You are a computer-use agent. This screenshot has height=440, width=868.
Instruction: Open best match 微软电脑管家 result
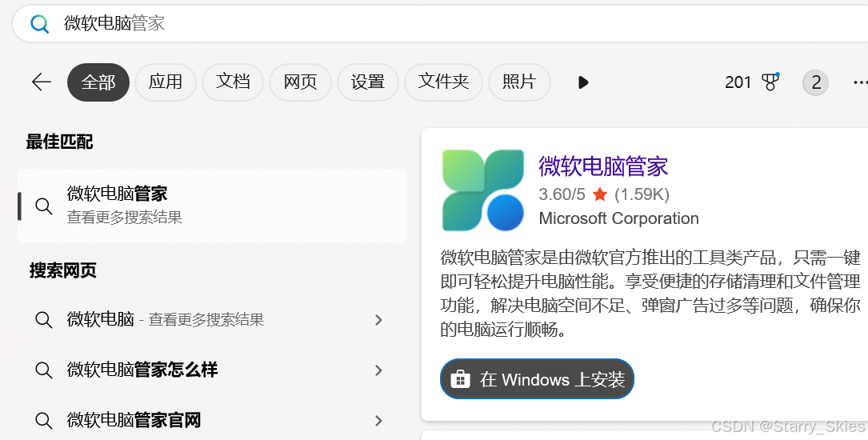pyautogui.click(x=213, y=206)
